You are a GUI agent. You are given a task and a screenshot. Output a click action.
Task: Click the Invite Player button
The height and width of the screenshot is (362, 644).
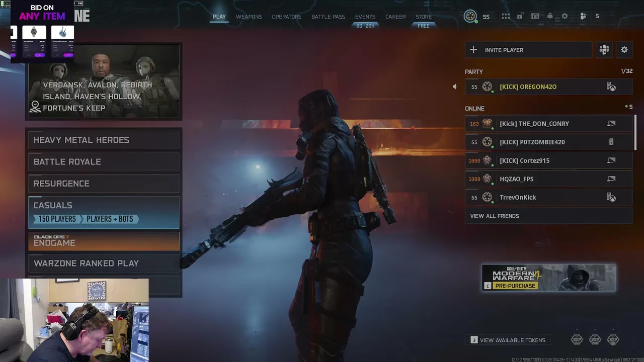(x=528, y=50)
